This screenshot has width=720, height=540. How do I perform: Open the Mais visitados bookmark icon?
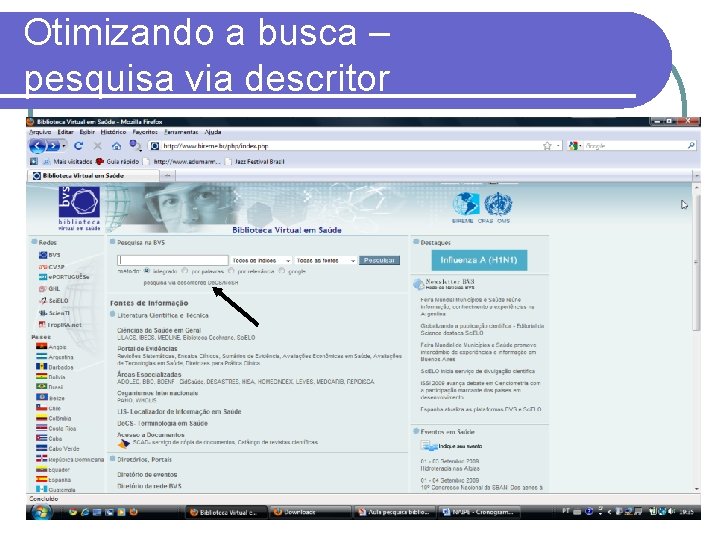[46, 162]
